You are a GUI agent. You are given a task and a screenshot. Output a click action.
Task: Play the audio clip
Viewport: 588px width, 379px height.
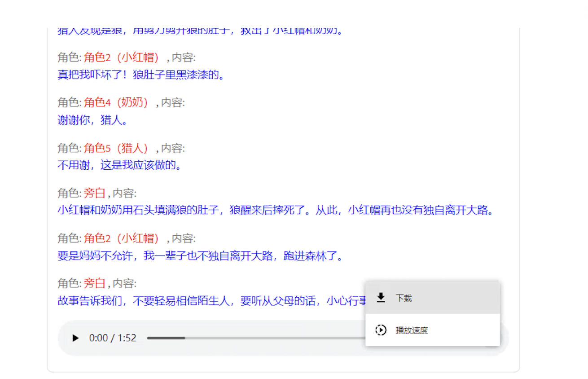click(x=75, y=338)
